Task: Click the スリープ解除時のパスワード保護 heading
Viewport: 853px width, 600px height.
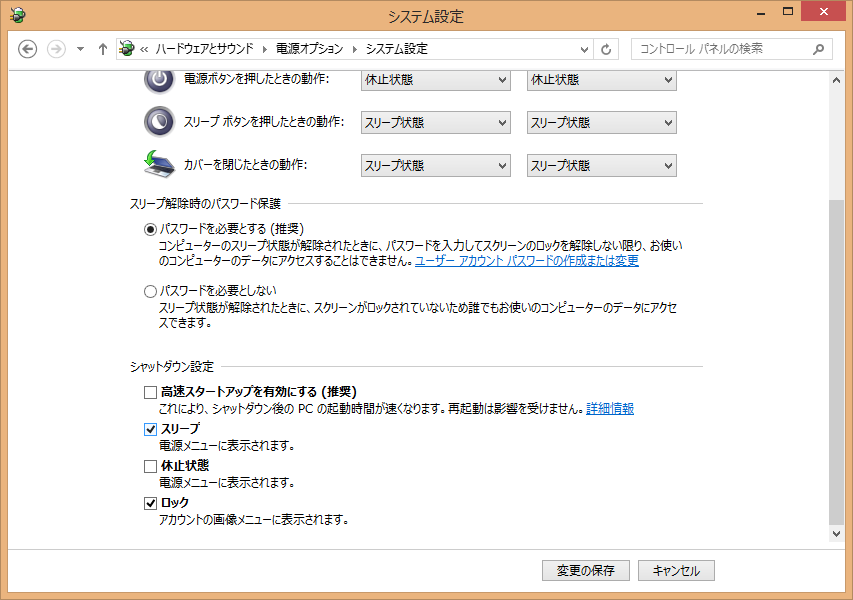Action: click(x=205, y=204)
